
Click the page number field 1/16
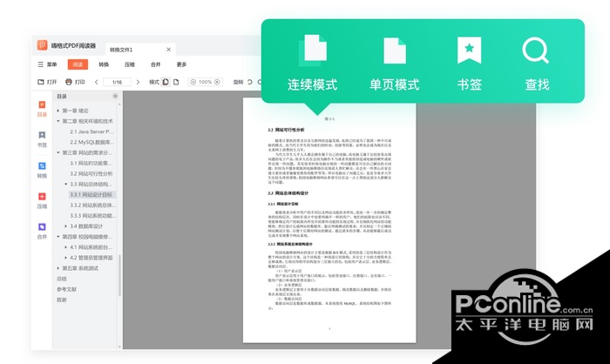click(117, 82)
